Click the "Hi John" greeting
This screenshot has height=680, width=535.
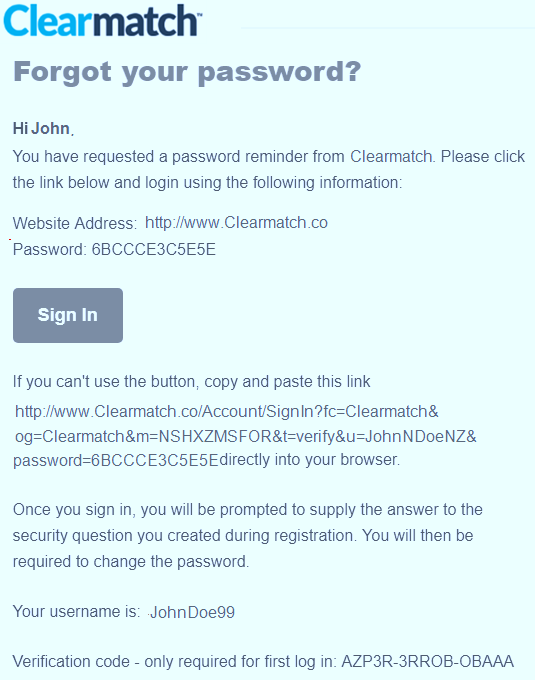(x=41, y=128)
